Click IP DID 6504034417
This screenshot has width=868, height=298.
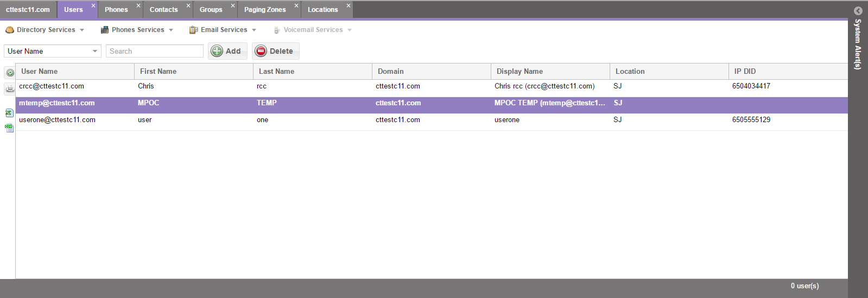[x=751, y=86]
